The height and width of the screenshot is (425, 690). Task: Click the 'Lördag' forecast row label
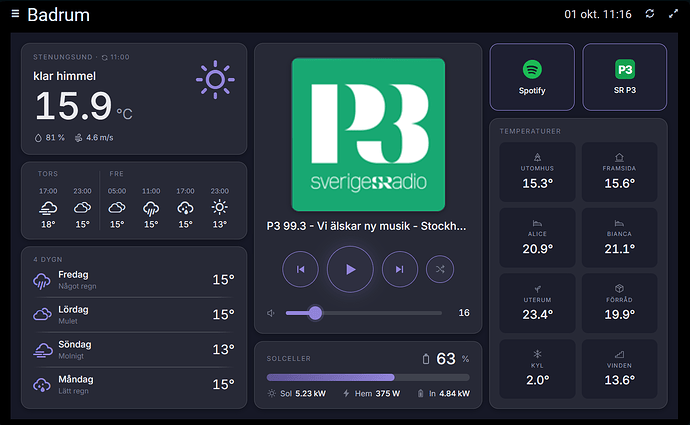point(73,310)
